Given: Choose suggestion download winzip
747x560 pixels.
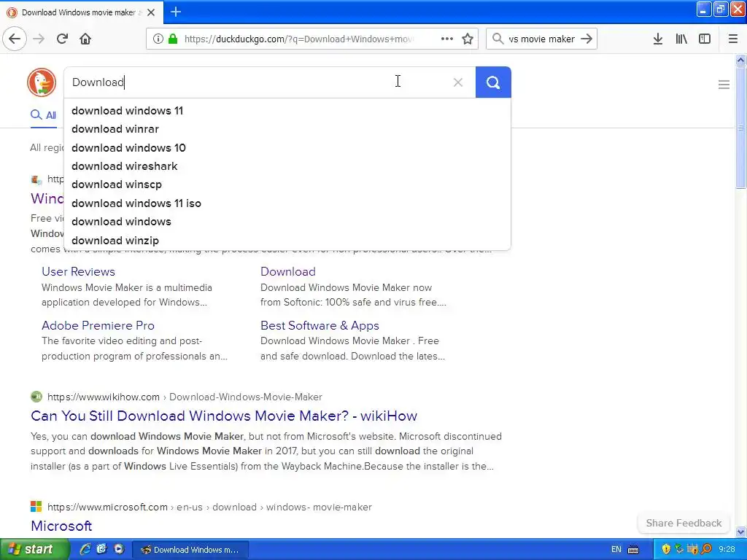Looking at the screenshot, I should (x=287, y=241).
